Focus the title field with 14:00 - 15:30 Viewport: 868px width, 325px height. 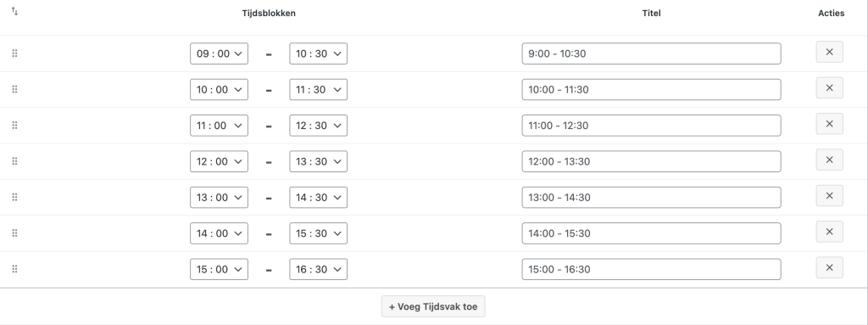click(x=652, y=233)
